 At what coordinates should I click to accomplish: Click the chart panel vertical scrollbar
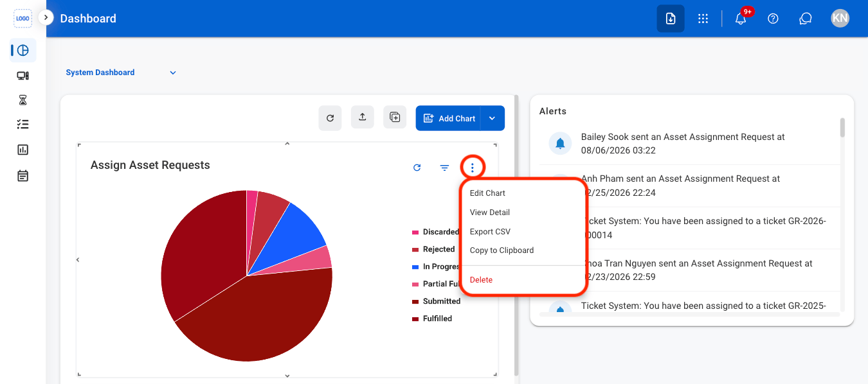coord(516,235)
